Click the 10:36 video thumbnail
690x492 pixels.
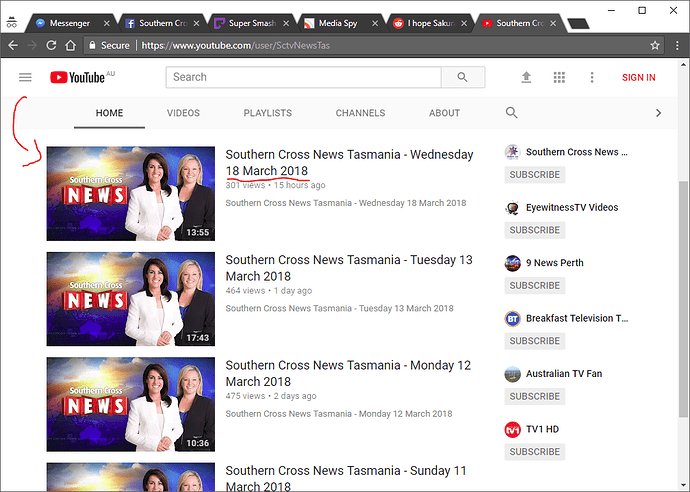131,404
